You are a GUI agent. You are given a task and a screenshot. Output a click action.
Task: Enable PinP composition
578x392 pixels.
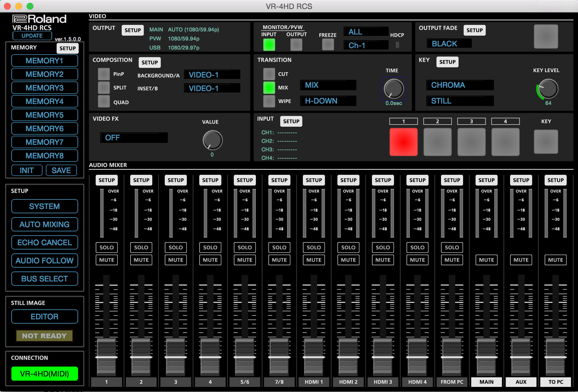click(x=104, y=74)
